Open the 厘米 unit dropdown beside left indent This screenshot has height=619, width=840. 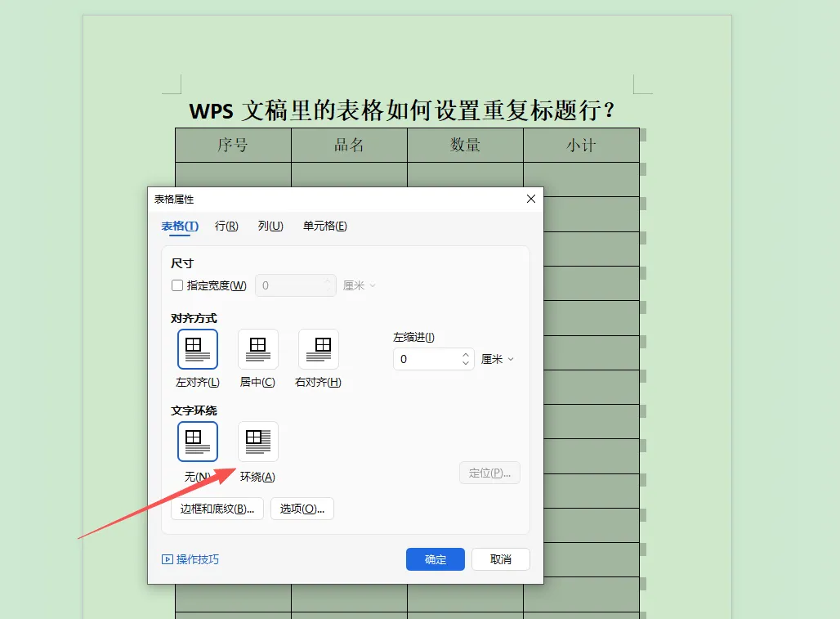click(497, 359)
